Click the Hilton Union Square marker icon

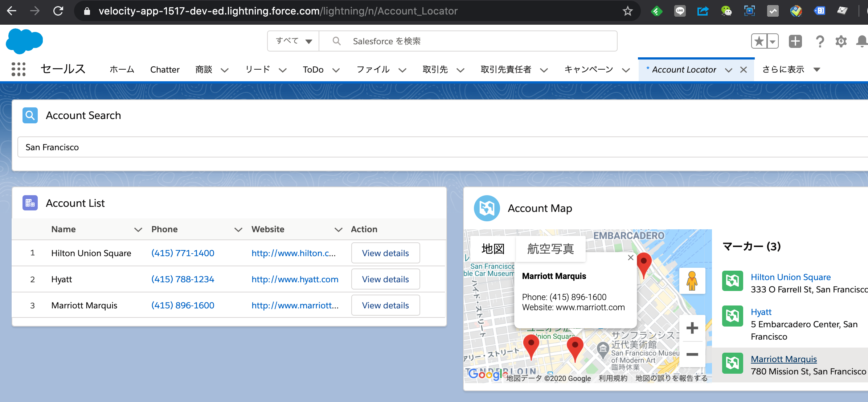(732, 281)
